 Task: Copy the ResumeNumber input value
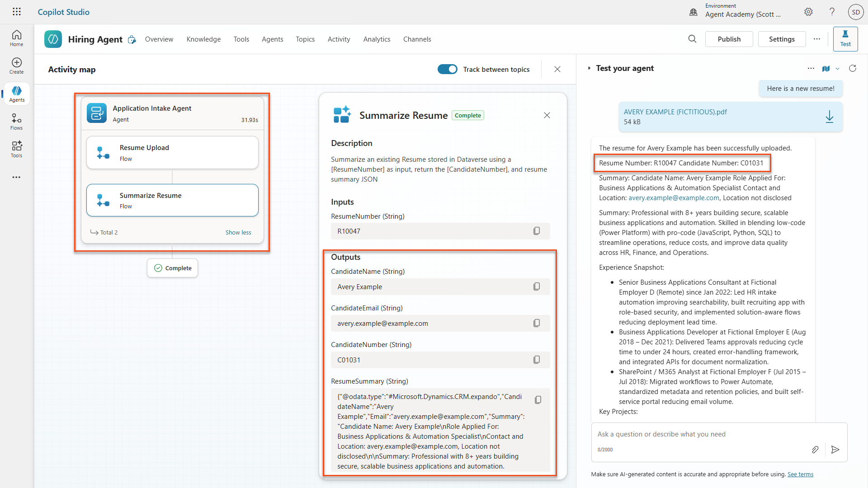pyautogui.click(x=537, y=231)
